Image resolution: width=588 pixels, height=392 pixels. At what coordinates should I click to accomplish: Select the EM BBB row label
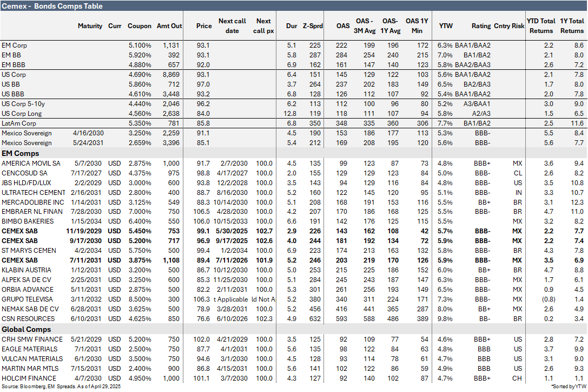14,65
